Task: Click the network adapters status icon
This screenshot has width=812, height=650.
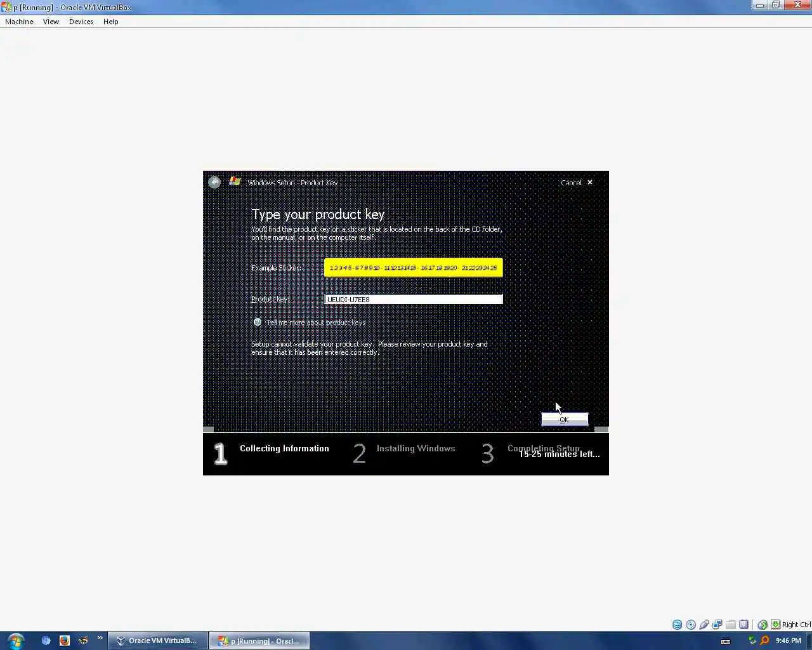Action: click(x=717, y=625)
